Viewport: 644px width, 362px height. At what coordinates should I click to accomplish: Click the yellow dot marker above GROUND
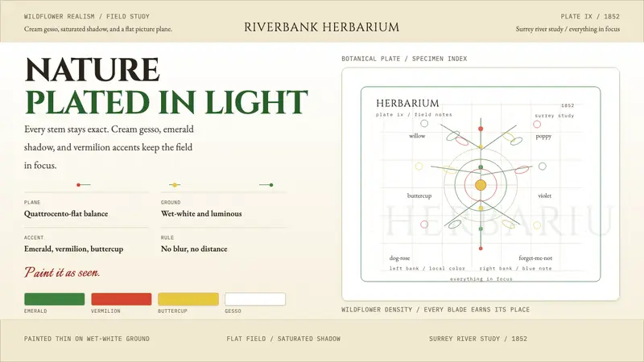pyautogui.click(x=175, y=185)
